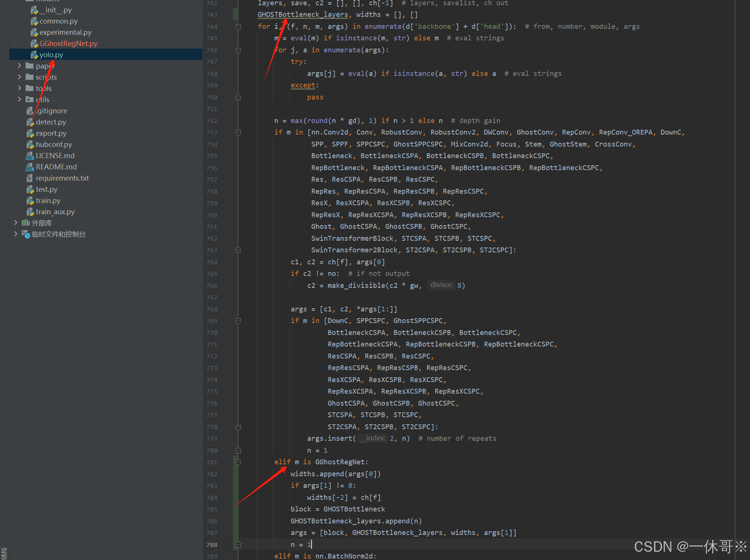Click RepConv_OREPA on line 753
The height and width of the screenshot is (560, 750).
[x=626, y=133]
